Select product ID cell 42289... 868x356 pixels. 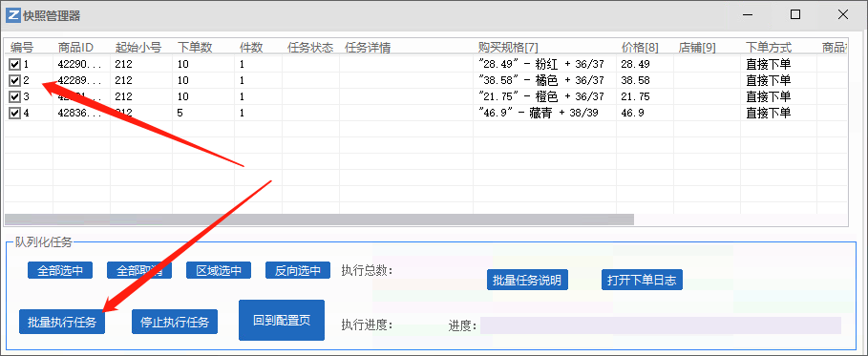(79, 81)
